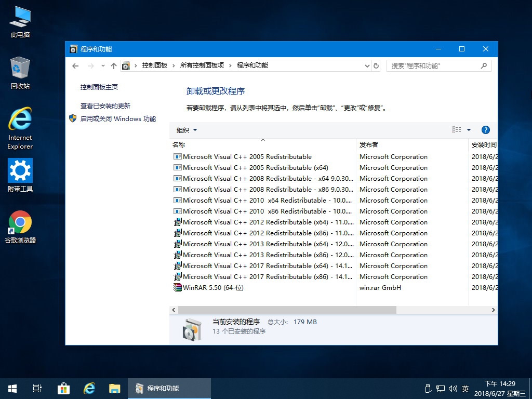Click the Windows Start button
The width and height of the screenshot is (532, 399).
click(x=12, y=389)
